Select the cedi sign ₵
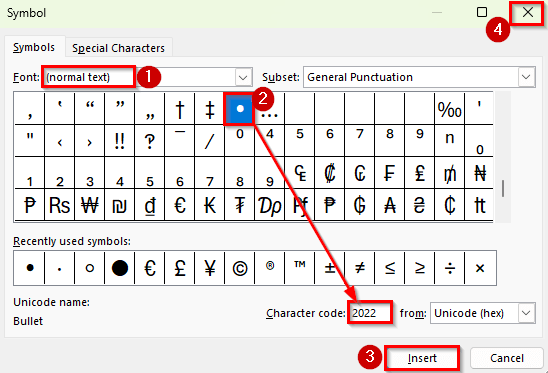548x373 pixels. 449,205
